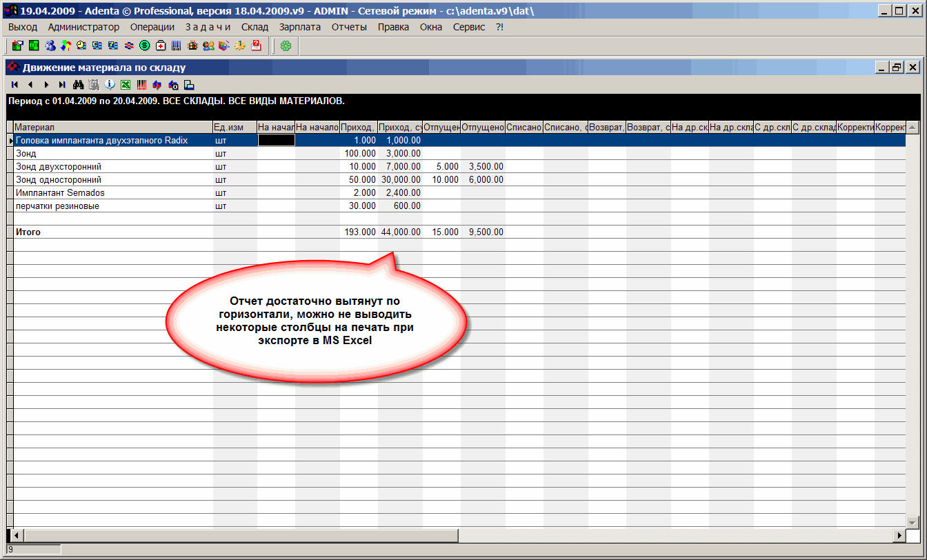927x560 pixels.
Task: Open the Склад menu
Action: coord(255,27)
